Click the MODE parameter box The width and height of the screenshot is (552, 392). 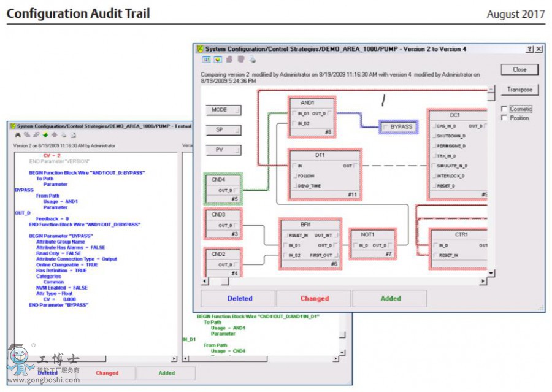tap(223, 110)
